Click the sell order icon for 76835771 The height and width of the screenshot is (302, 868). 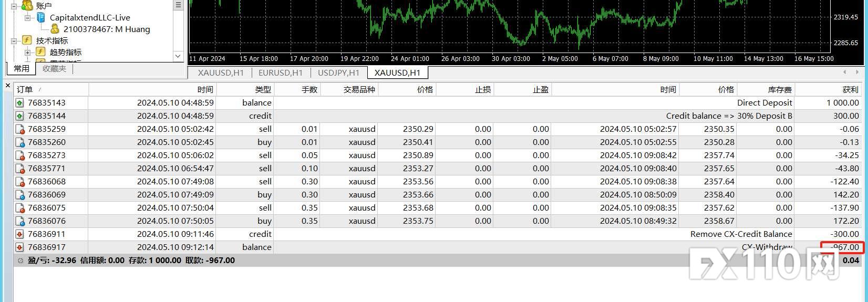(x=20, y=169)
